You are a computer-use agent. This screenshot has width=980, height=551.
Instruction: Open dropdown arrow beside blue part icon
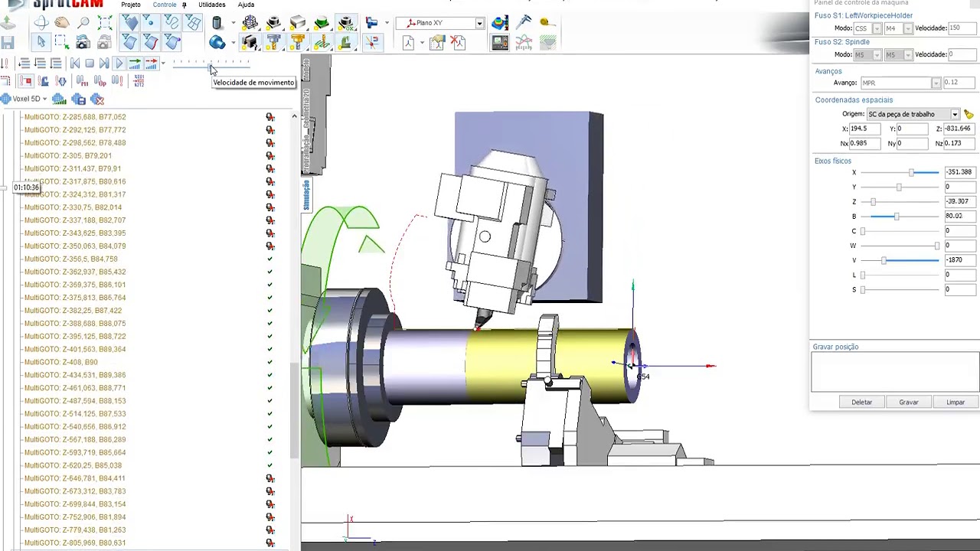(233, 43)
